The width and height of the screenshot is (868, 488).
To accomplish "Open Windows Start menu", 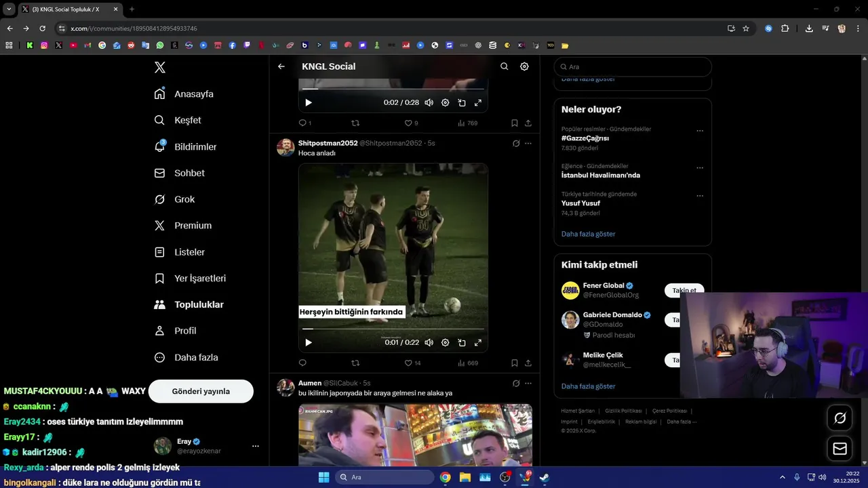I will (x=323, y=477).
